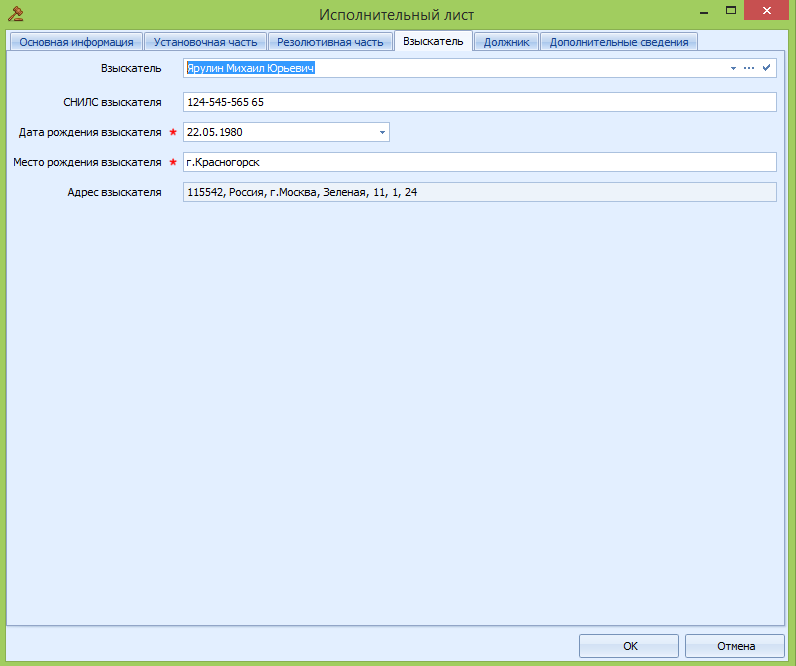Click the Место рождения взыскателя label
The height and width of the screenshot is (666, 796).
(x=87, y=162)
